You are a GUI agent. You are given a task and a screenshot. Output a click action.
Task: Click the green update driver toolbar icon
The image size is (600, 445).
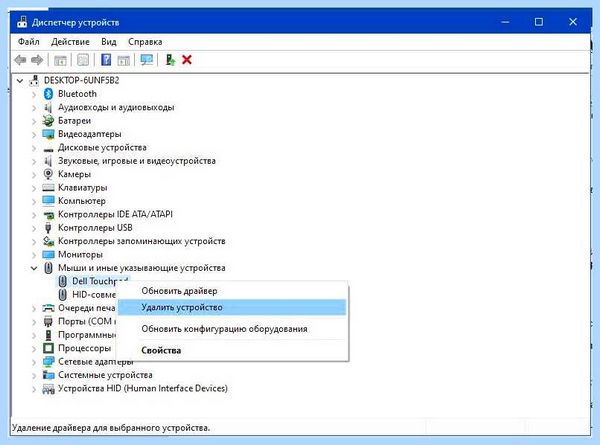pos(170,60)
